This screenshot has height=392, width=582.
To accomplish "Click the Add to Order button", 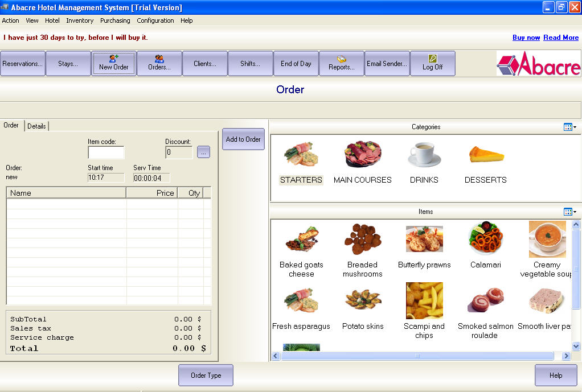I will 243,139.
